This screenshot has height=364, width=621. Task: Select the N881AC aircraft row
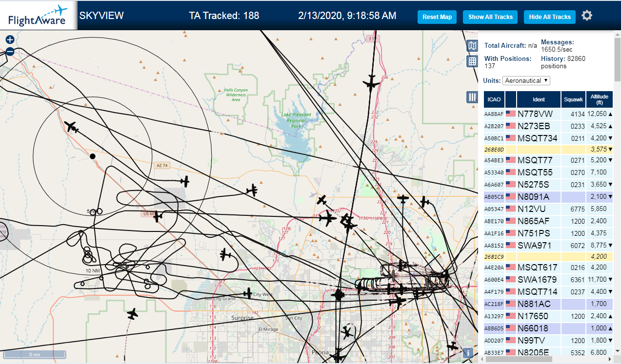click(548, 304)
